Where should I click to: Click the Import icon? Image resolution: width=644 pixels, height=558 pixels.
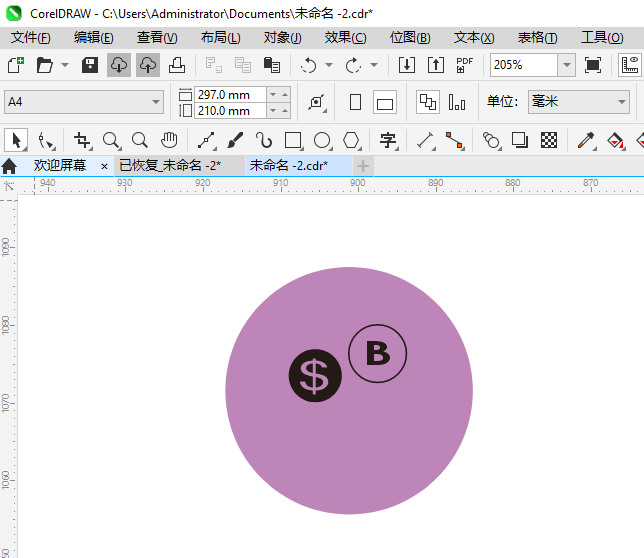pyautogui.click(x=407, y=65)
